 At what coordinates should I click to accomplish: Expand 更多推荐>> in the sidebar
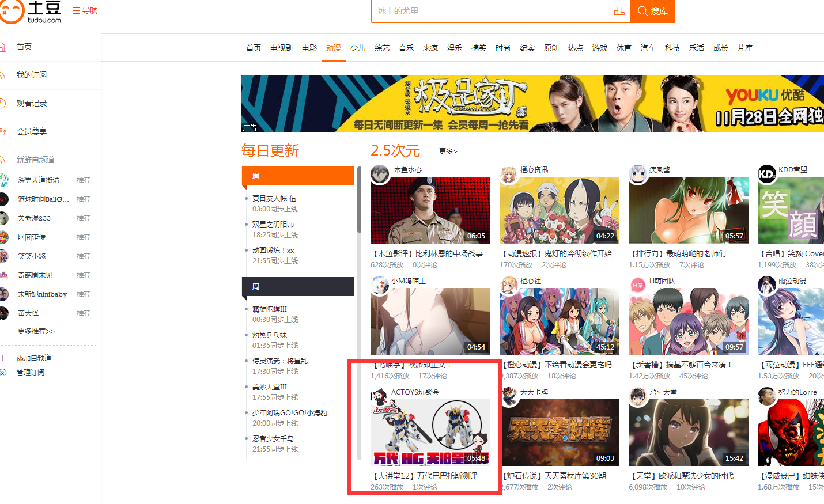click(36, 331)
